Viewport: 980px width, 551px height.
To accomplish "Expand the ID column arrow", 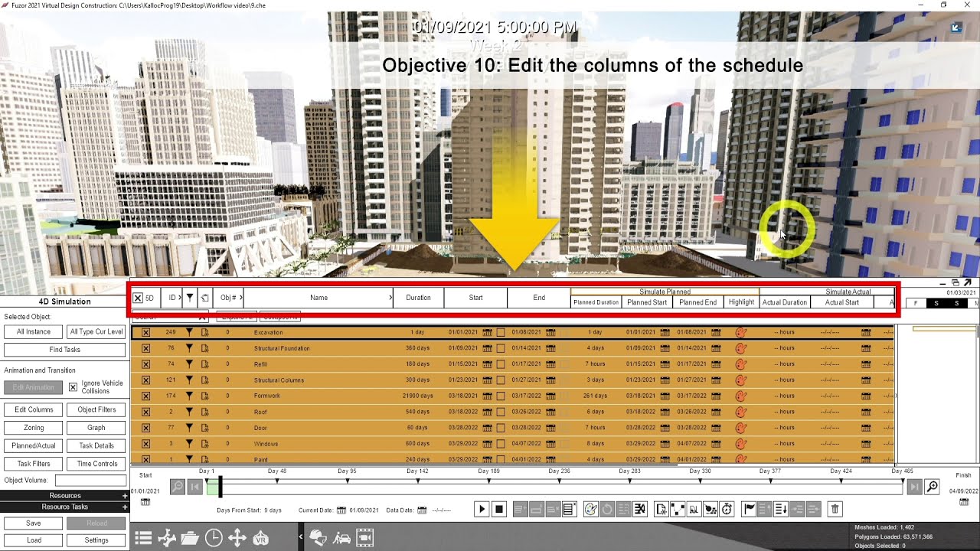I will click(180, 298).
